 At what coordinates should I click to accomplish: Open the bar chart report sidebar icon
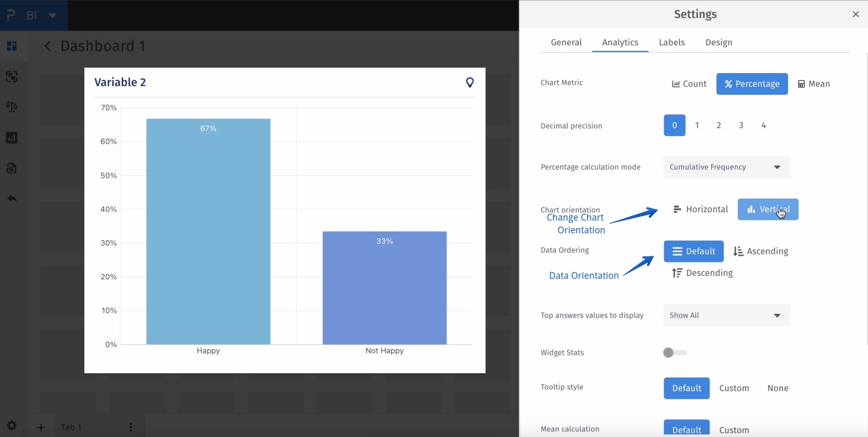[12, 137]
